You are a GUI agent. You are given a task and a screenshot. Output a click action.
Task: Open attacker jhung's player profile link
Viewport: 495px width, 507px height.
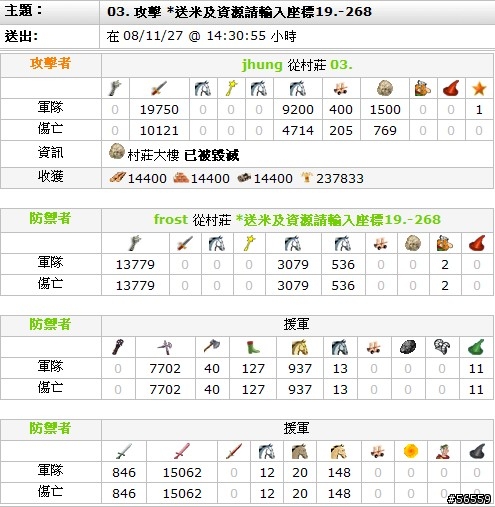pos(262,65)
